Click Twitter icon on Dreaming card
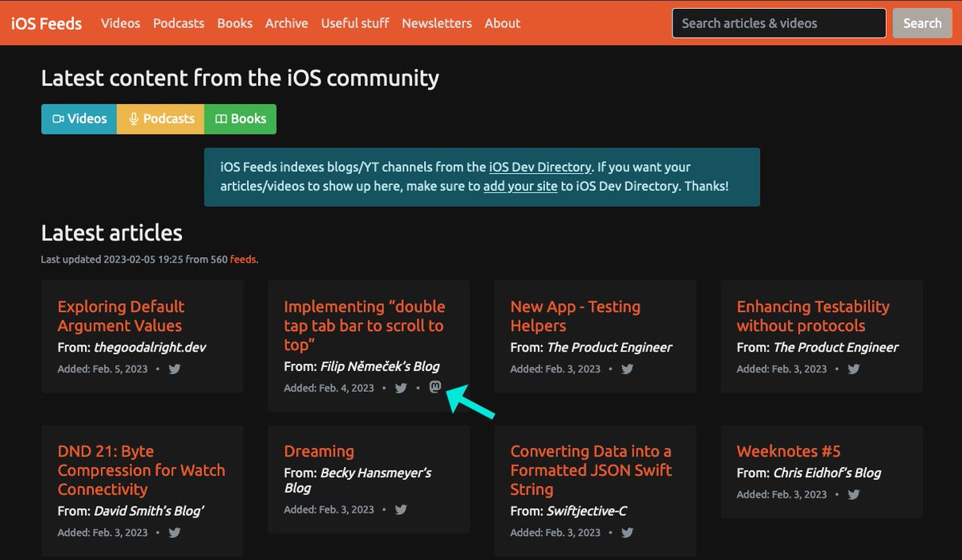 click(401, 510)
